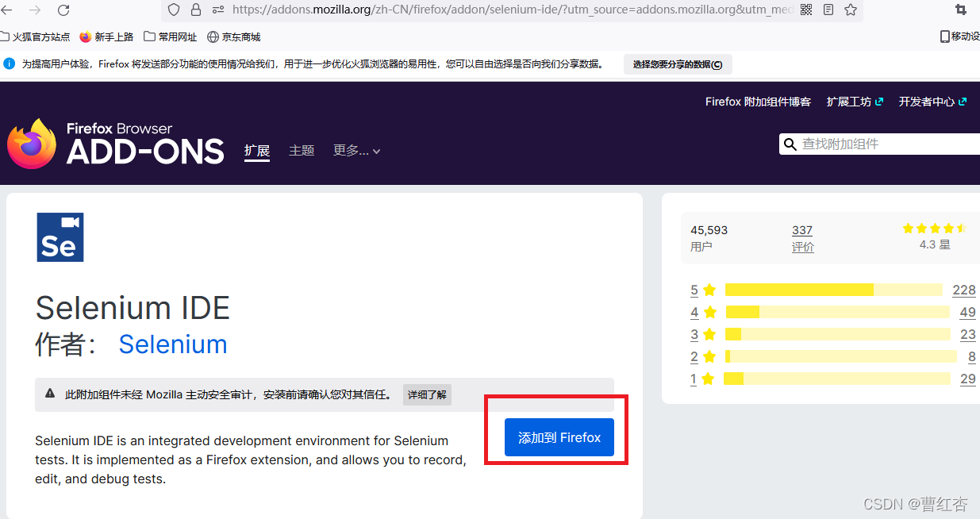Click the warning triangle icon
Image resolution: width=980 pixels, height=519 pixels.
pos(50,394)
